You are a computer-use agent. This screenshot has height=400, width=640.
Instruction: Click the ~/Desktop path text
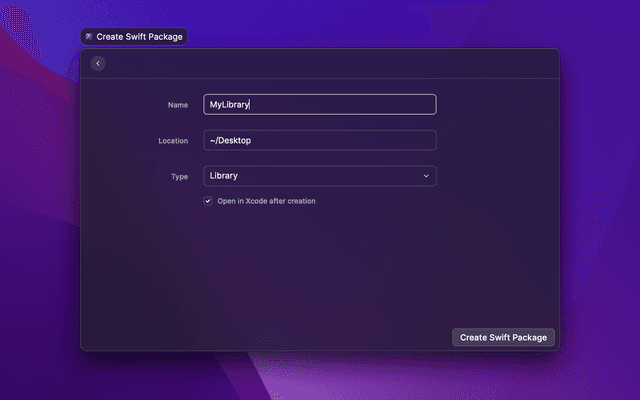[229, 140]
